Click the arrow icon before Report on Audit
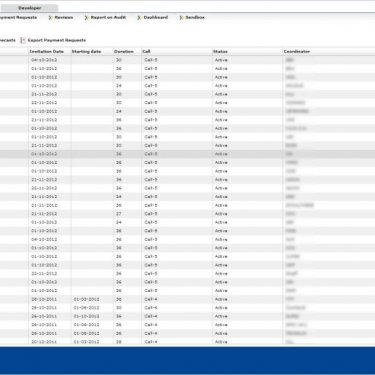The image size is (375, 375). [x=87, y=17]
